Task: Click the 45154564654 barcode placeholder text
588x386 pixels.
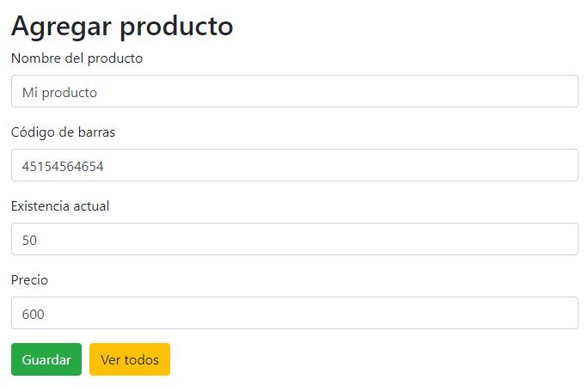Action: 63,166
